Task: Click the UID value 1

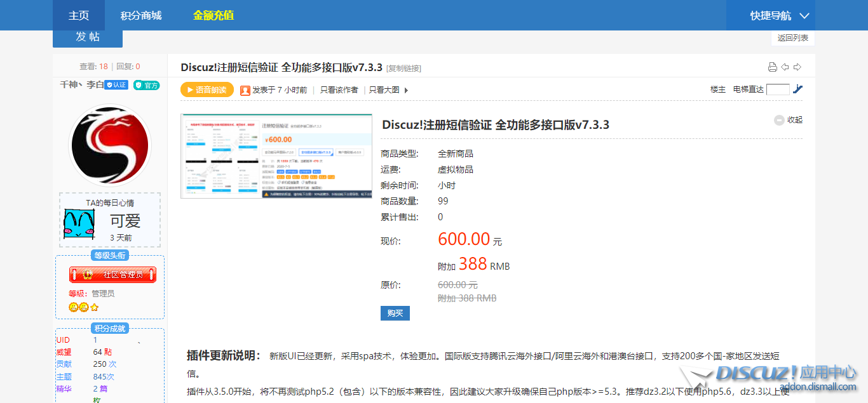Action: coord(95,340)
